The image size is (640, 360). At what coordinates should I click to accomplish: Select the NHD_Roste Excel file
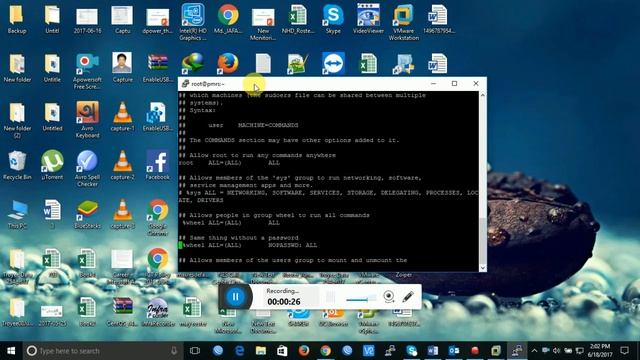(x=298, y=18)
